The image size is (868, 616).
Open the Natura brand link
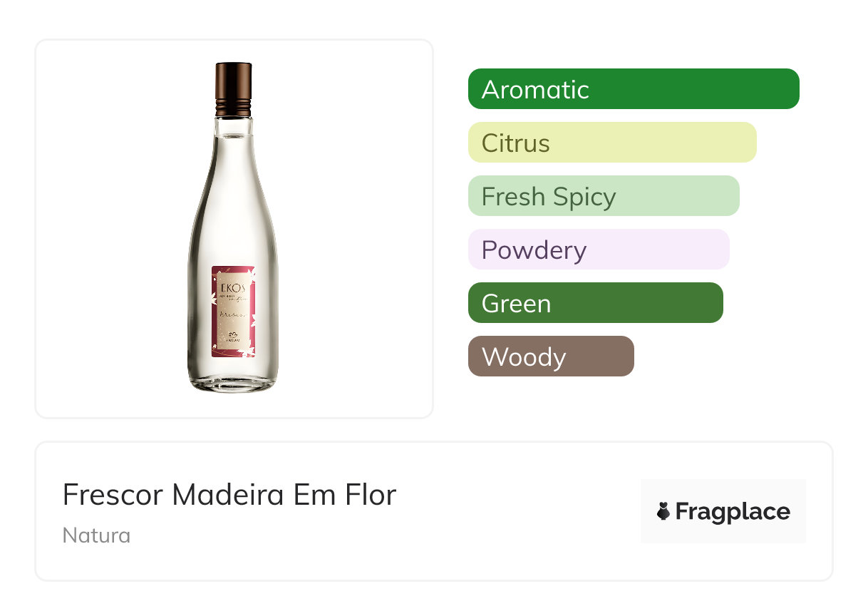(96, 535)
